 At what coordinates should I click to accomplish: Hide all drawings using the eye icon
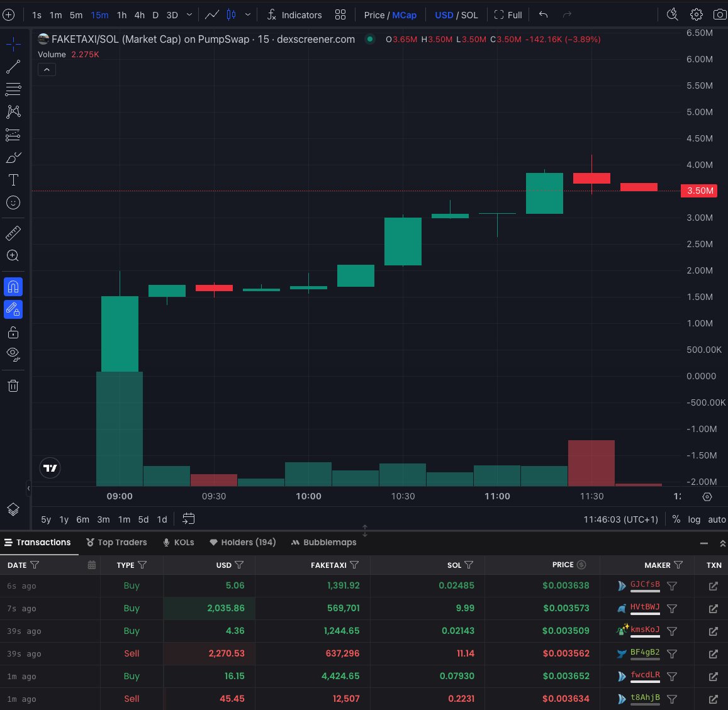click(13, 354)
